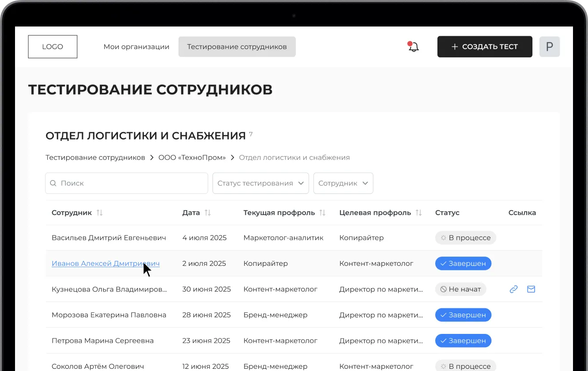Expand the Статус тестирования dropdown
Image resolution: width=588 pixels, height=371 pixels.
click(260, 183)
